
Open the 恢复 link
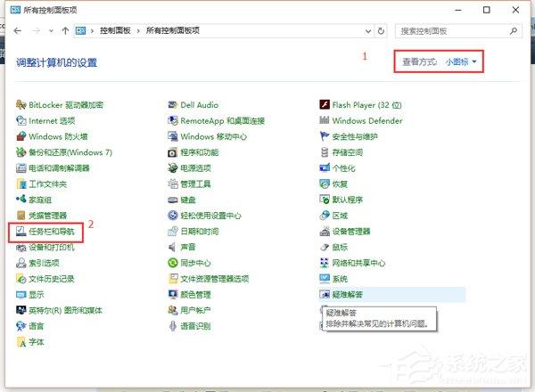pyautogui.click(x=340, y=184)
